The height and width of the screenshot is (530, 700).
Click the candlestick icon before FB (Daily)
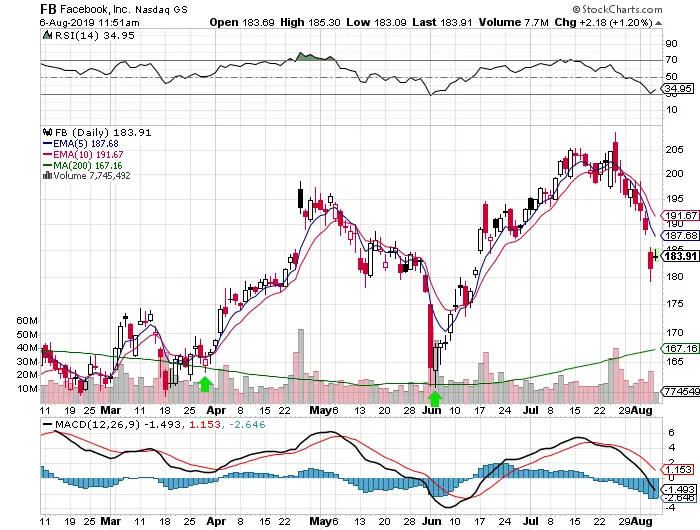click(x=47, y=132)
